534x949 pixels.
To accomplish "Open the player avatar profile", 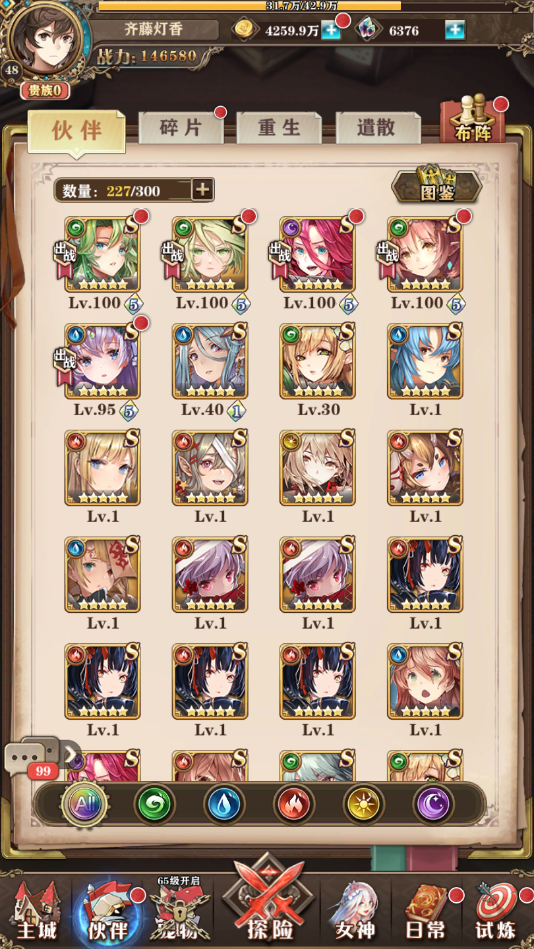I will [47, 38].
